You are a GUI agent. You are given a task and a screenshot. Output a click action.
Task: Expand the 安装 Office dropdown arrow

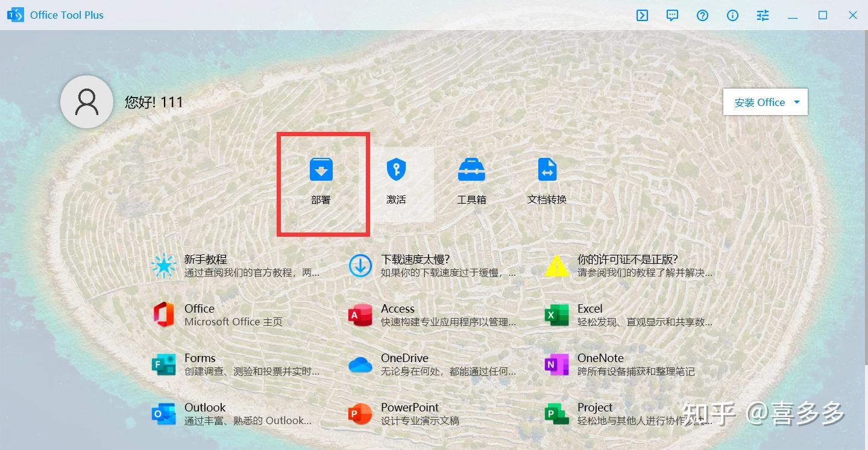pos(797,102)
